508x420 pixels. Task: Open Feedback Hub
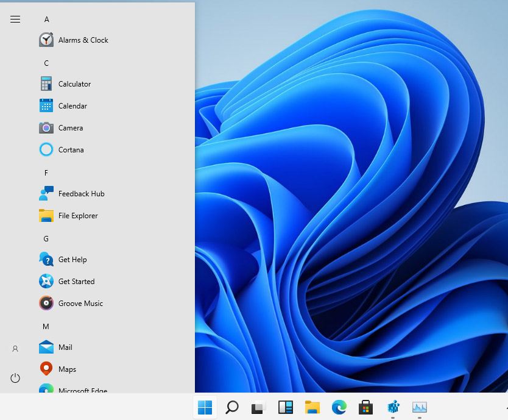72,194
